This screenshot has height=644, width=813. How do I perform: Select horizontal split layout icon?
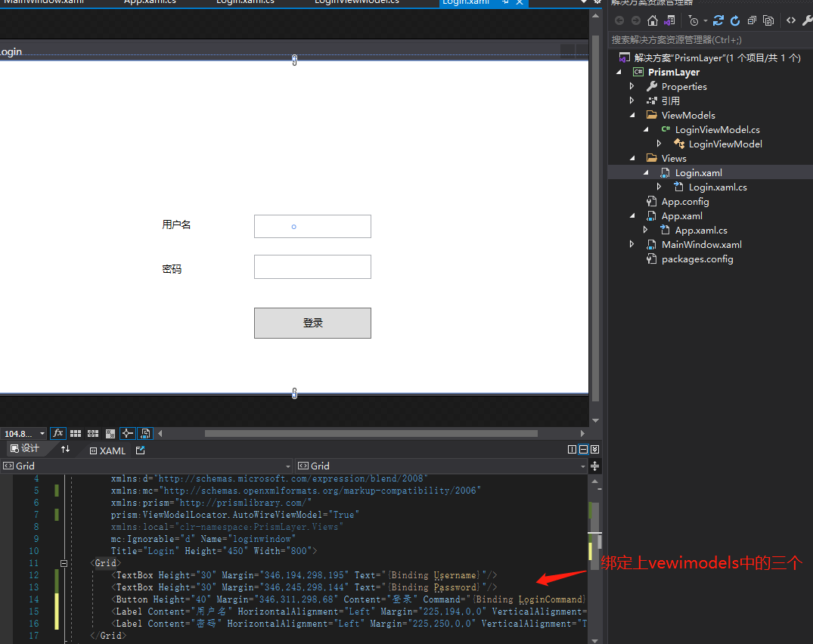pyautogui.click(x=583, y=449)
